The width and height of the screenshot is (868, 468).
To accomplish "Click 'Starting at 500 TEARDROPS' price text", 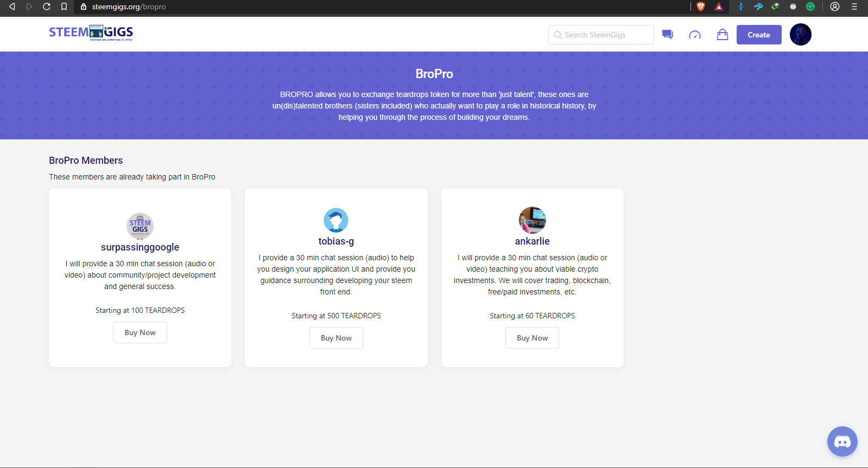I will click(336, 316).
